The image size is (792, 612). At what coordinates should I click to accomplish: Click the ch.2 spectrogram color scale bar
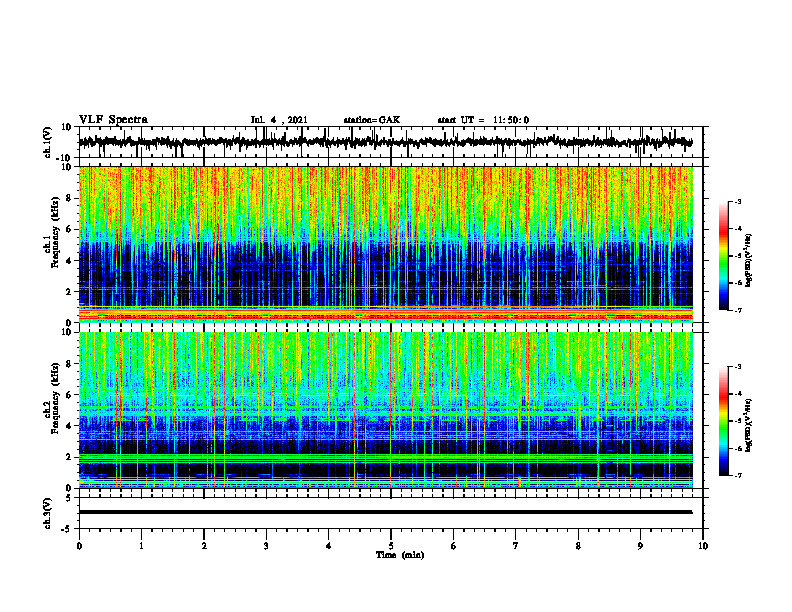[x=723, y=421]
